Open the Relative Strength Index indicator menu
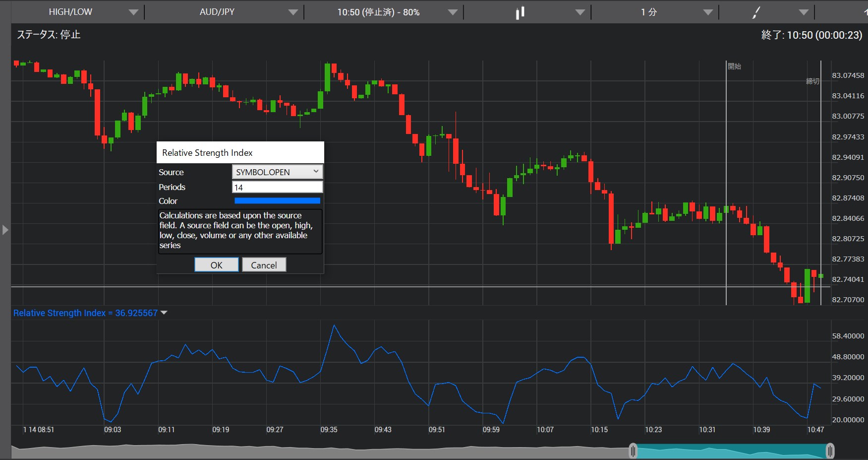Image resolution: width=868 pixels, height=460 pixels. [x=164, y=313]
